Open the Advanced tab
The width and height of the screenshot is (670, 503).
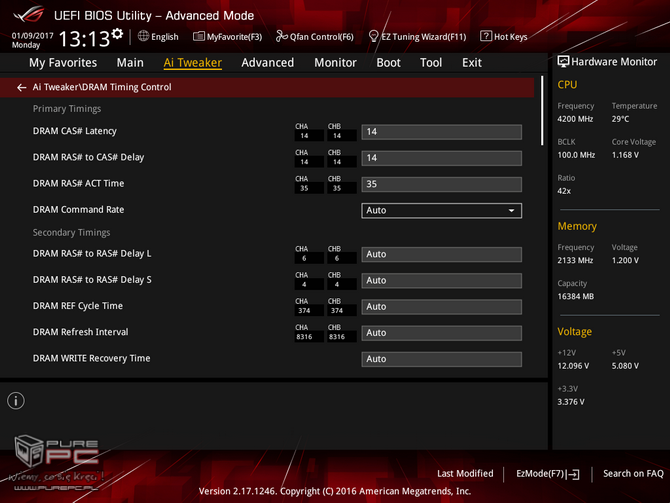[267, 63]
